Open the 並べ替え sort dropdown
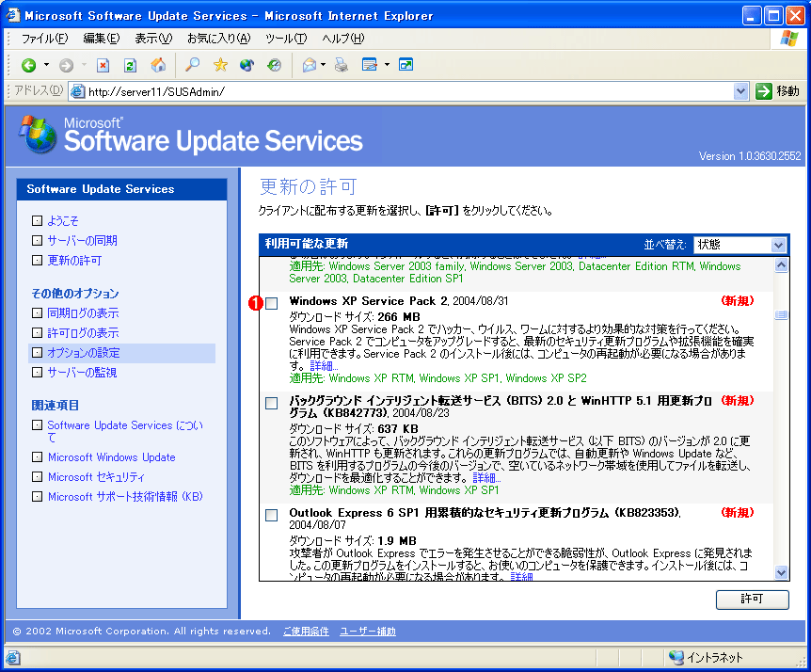The width and height of the screenshot is (811, 672). coord(740,245)
